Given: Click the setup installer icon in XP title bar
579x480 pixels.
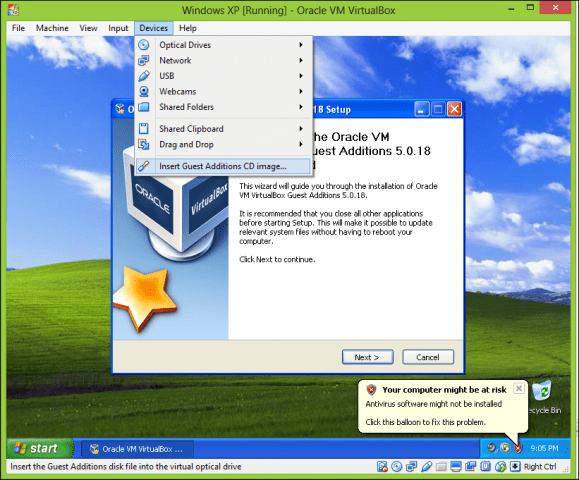Looking at the screenshot, I should 120,109.
